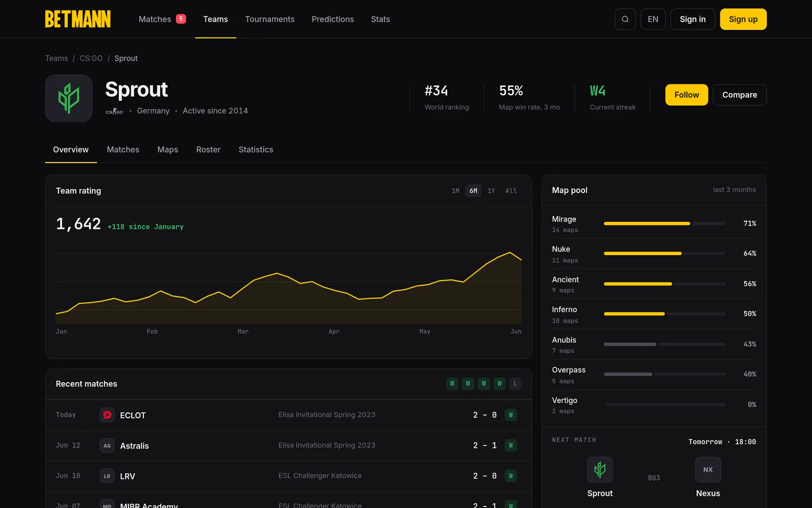Click the Elisa Invitational text on ECLOT row
The image size is (812, 508).
click(x=327, y=415)
